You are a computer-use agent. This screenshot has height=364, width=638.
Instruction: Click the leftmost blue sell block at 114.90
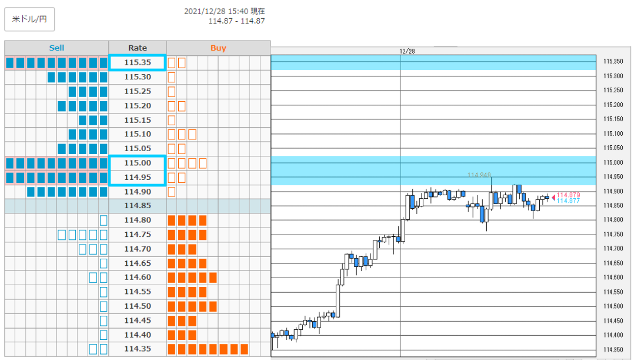point(31,192)
